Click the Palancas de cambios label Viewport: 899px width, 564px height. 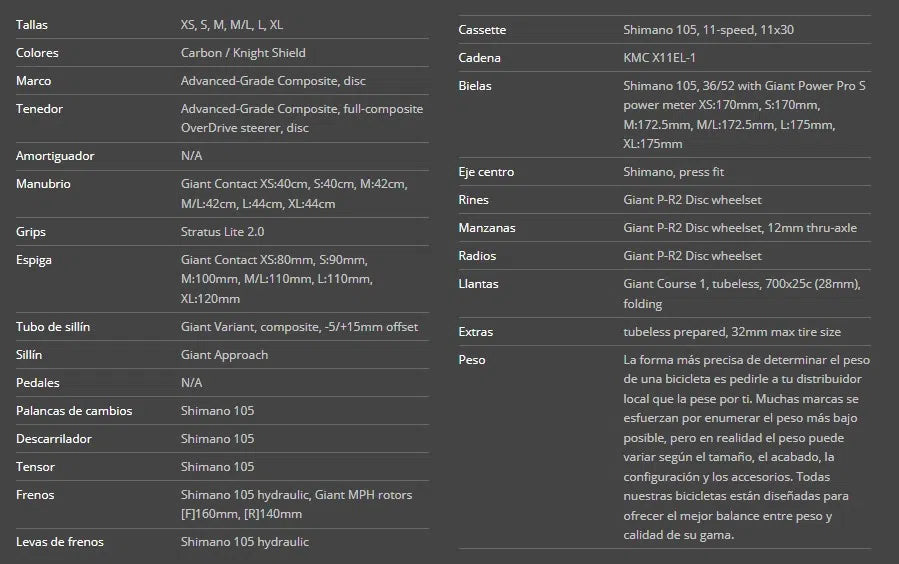[x=74, y=411]
